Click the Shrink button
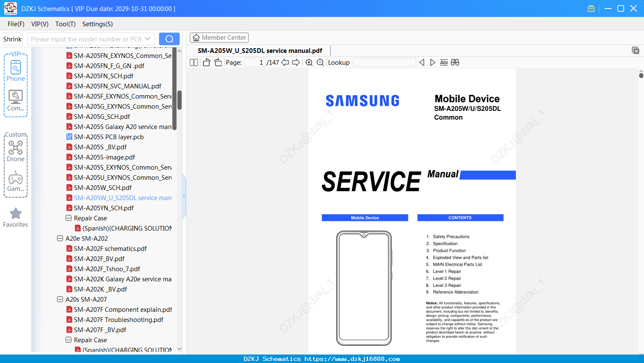The height and width of the screenshot is (363, 644). 13,39
